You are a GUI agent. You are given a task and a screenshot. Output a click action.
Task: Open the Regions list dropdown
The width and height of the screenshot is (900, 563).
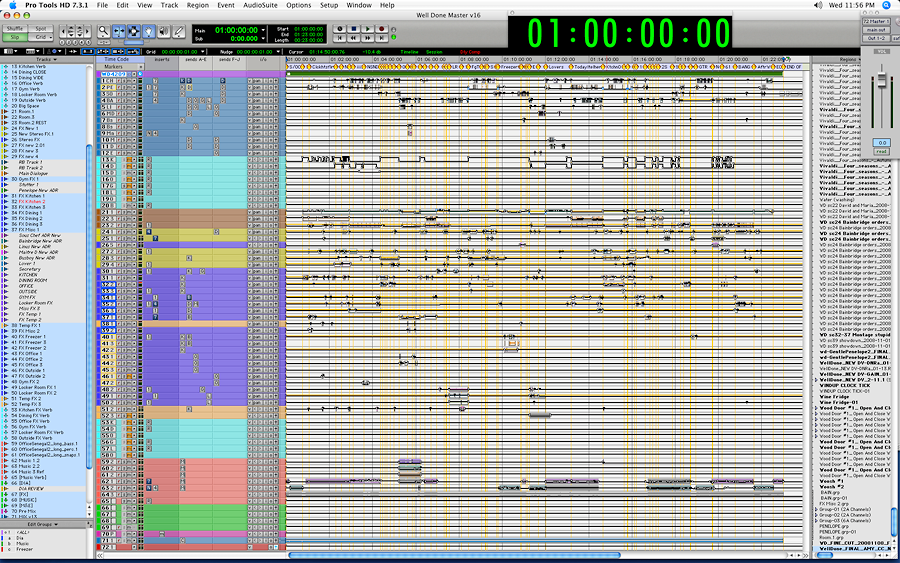pyautogui.click(x=849, y=59)
